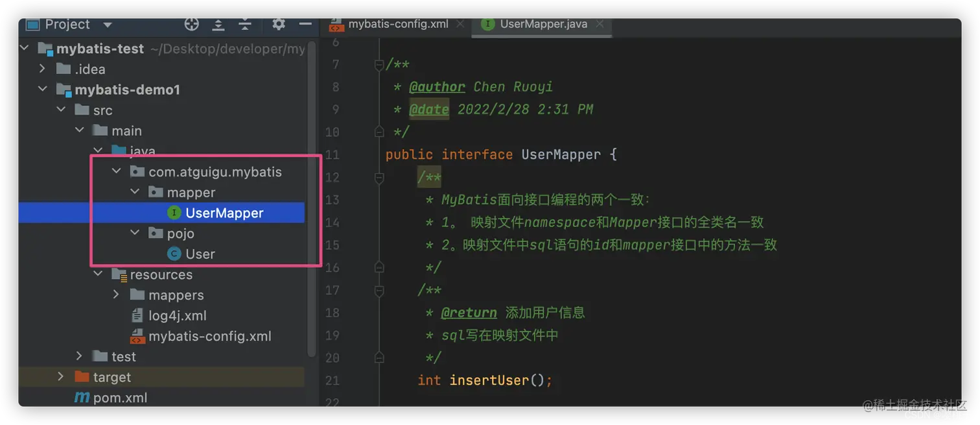The image size is (980, 425).
Task: Expand the test folder
Action: click(x=80, y=356)
